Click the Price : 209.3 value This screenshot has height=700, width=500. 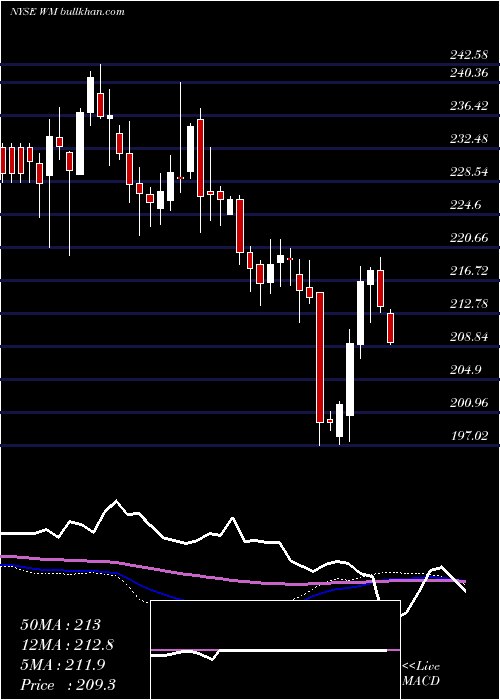tap(67, 685)
